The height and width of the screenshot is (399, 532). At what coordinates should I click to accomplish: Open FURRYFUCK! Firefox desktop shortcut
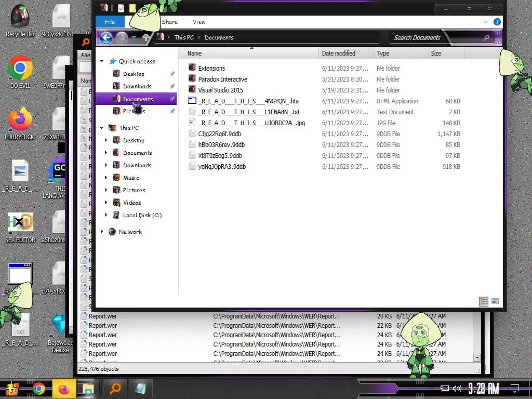[20, 124]
